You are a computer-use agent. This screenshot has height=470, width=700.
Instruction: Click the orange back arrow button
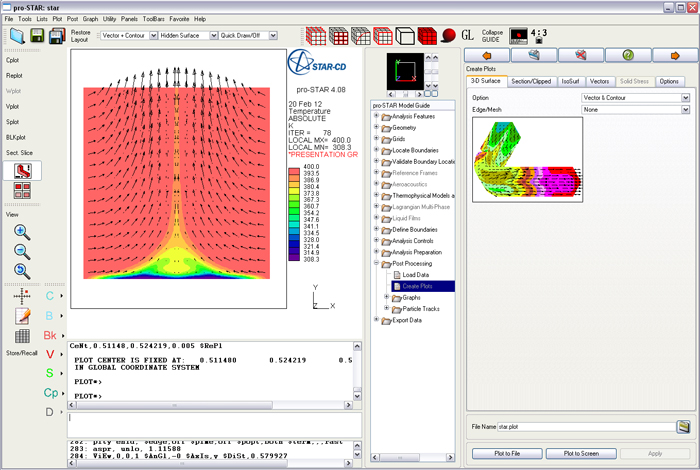pyautogui.click(x=487, y=55)
